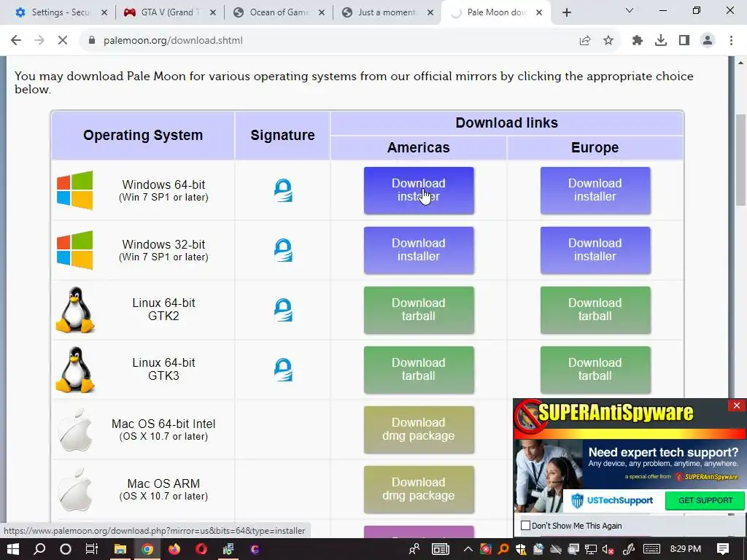747x560 pixels.
Task: Download Windows 64-bit installer from Americas
Action: [x=419, y=190]
